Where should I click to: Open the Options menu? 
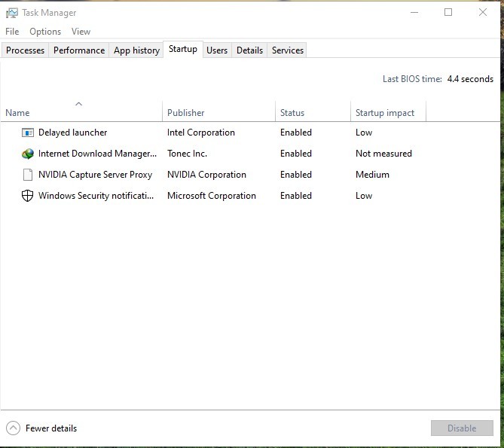pos(45,32)
